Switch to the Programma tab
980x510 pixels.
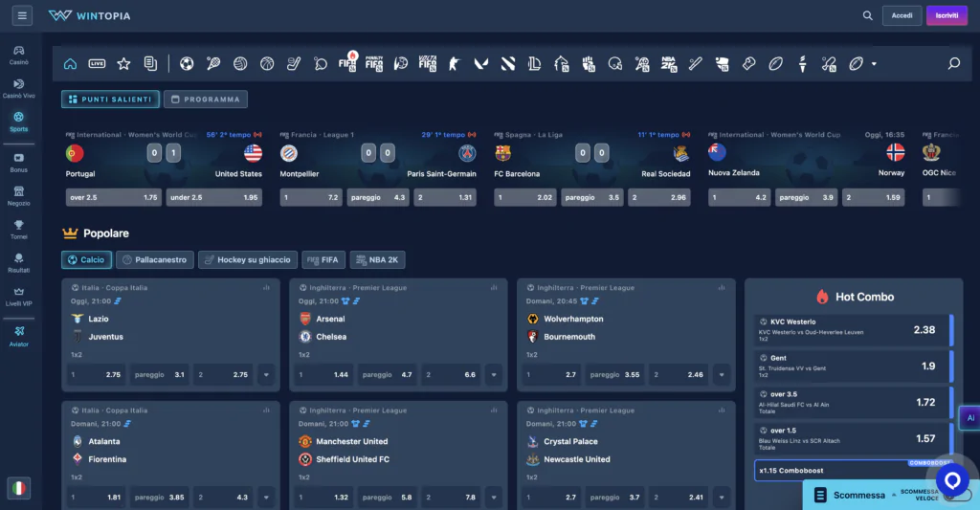206,100
